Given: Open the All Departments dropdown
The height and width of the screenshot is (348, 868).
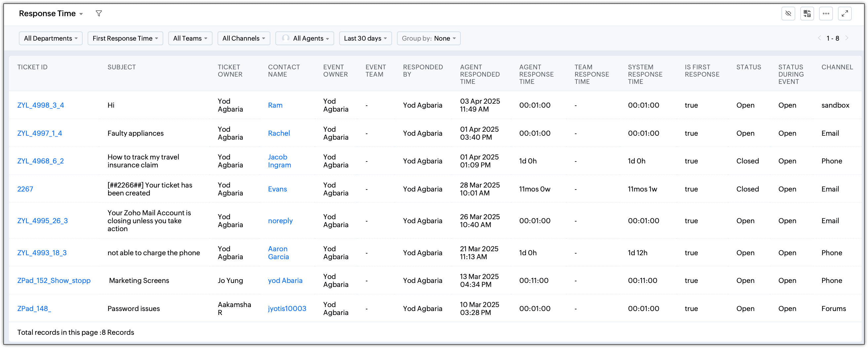Looking at the screenshot, I should (x=51, y=38).
